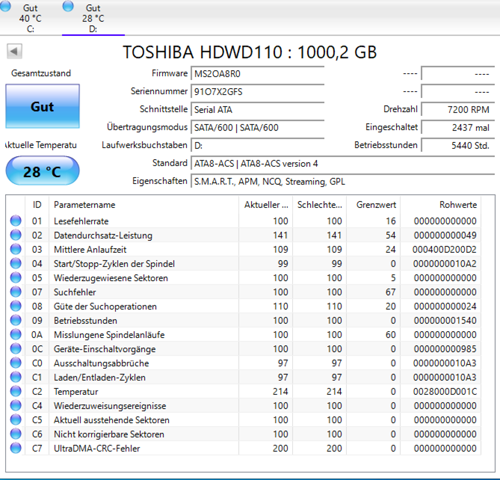Select the Wiederzugewiesene Sektoren parameter name
Viewport: 500px width, 480px height.
click(x=111, y=278)
